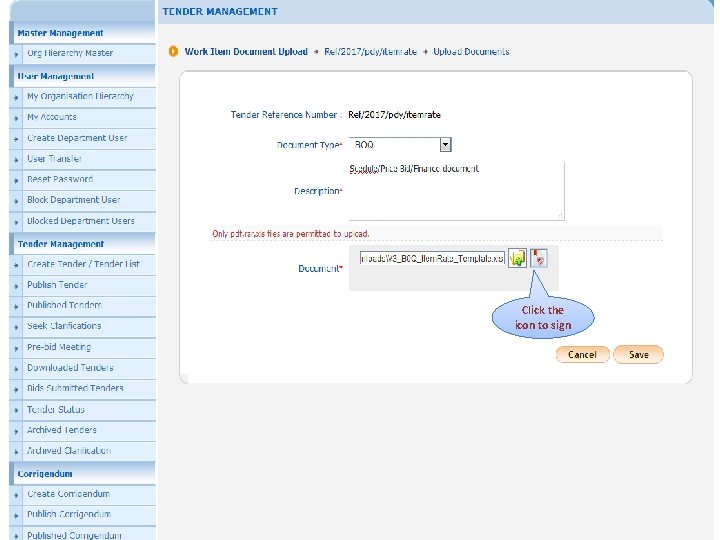Viewport: 720px width, 540px height.
Task: Click the arrow icon beside Reset Password
Action: click(x=16, y=180)
